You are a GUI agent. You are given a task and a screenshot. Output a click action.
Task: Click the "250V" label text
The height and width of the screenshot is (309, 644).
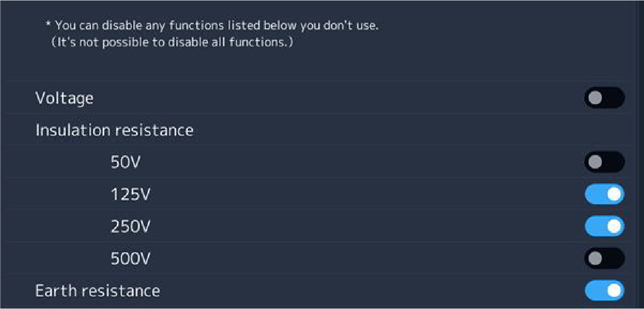pyautogui.click(x=130, y=227)
